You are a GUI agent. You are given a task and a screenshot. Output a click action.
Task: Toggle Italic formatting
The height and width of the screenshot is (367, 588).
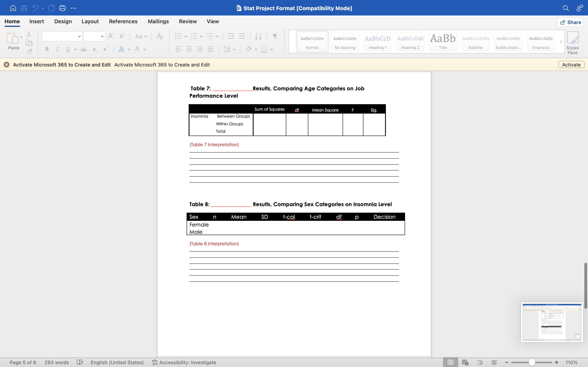coord(57,49)
